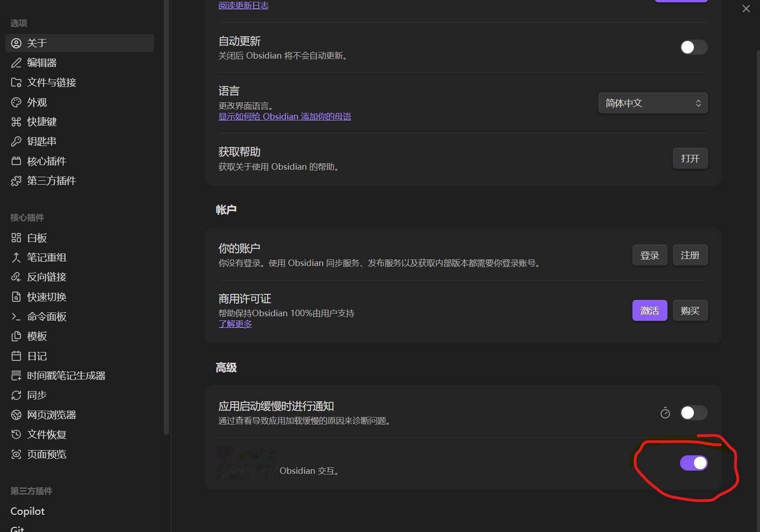760x532 pixels.
Task: Open the 模板 plugin settings
Action: click(x=80, y=336)
